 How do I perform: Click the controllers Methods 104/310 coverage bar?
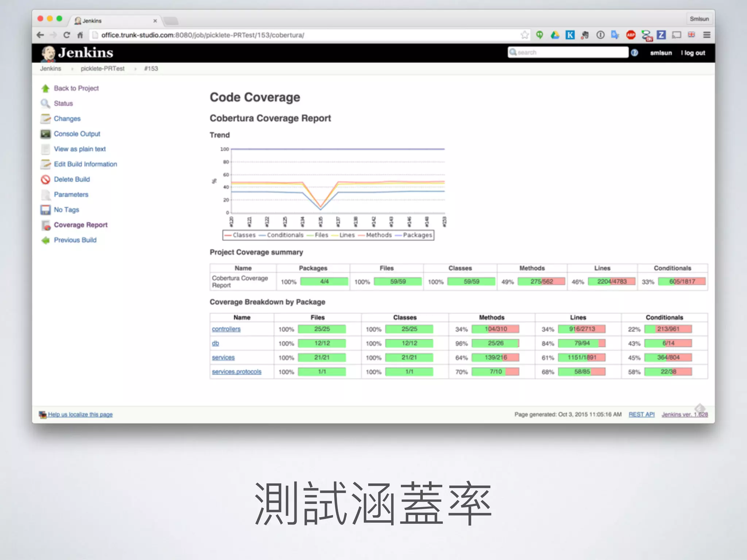[495, 329]
